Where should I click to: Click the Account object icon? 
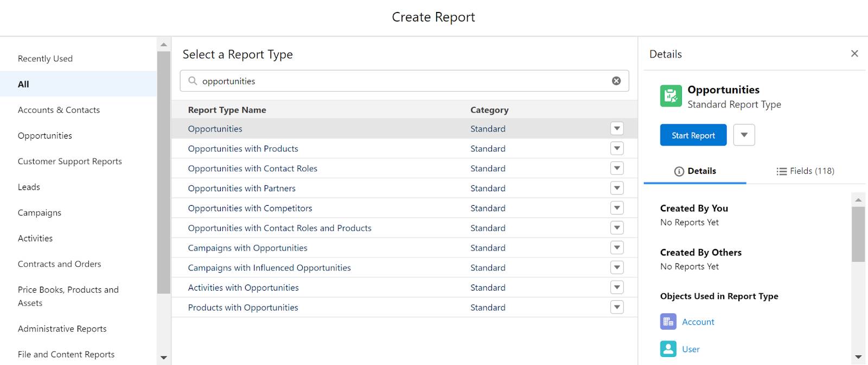pos(668,322)
